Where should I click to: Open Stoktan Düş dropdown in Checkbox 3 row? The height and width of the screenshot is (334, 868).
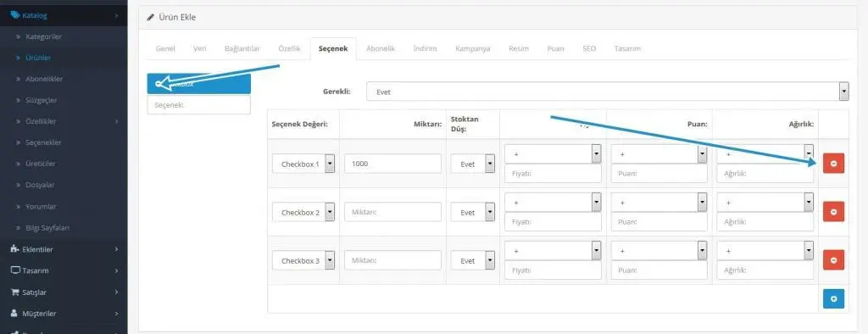473,260
